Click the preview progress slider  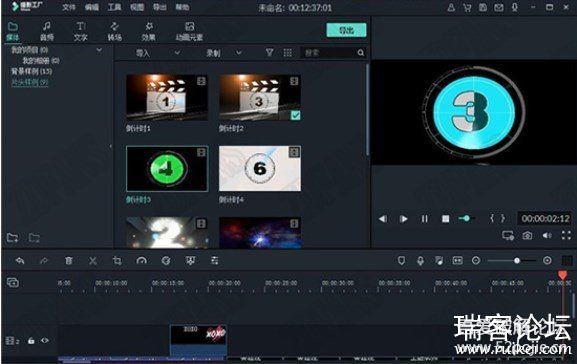coord(466,219)
